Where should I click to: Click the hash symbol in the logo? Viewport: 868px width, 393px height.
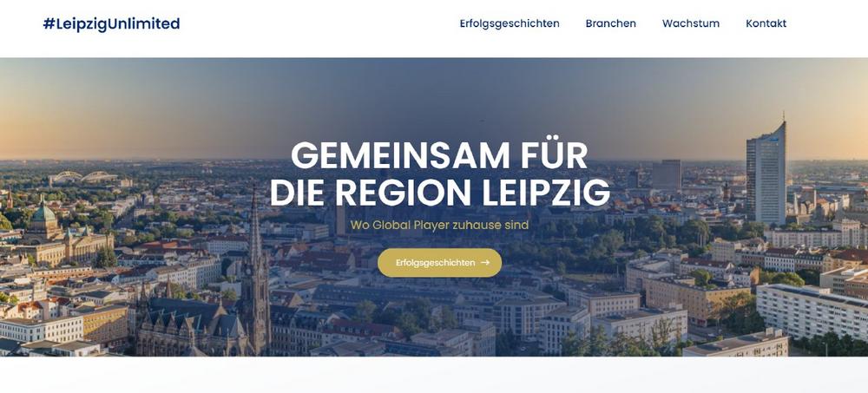click(x=49, y=23)
